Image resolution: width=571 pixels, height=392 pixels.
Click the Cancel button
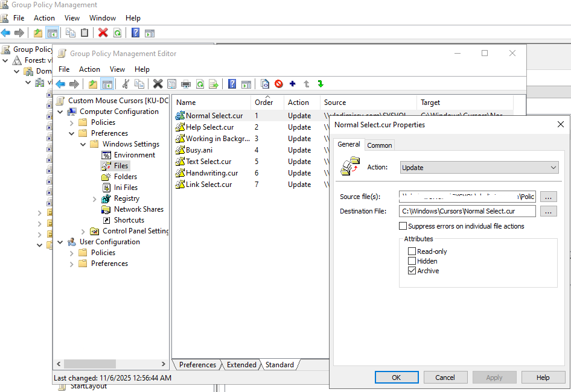445,378
